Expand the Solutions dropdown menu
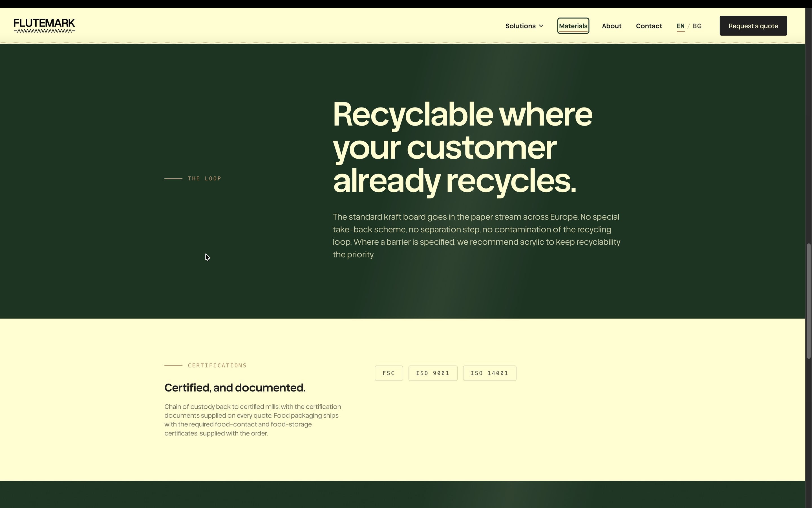 tap(524, 26)
